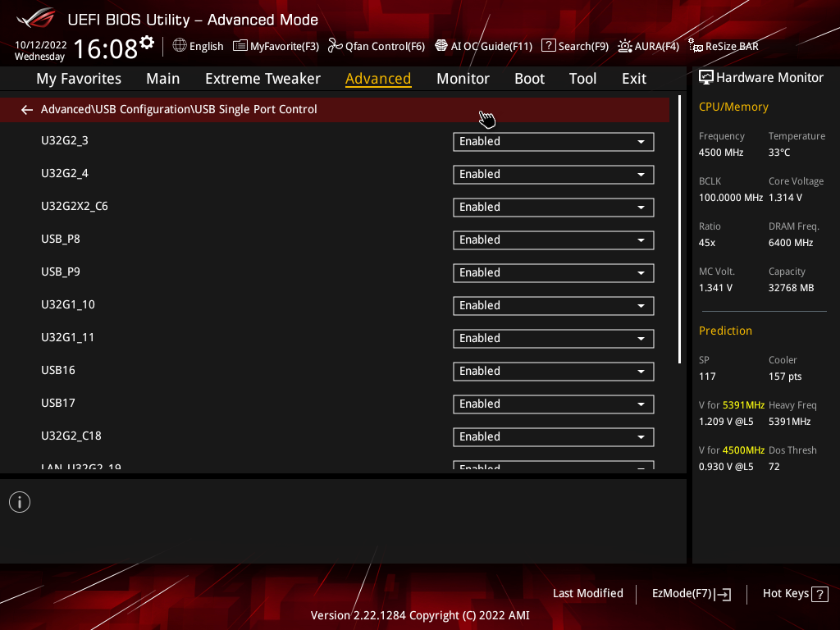Image resolution: width=840 pixels, height=630 pixels.
Task: Change language via English button
Action: point(199,46)
